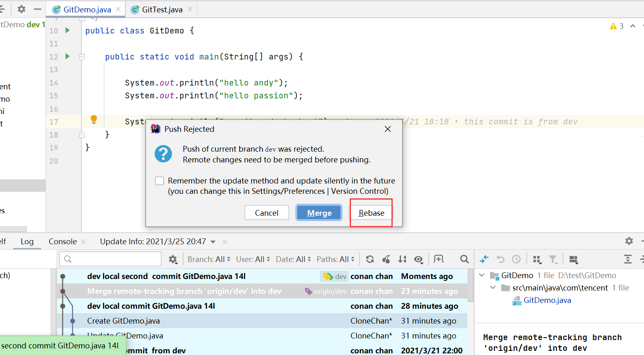Click the commit message text in details pane

click(x=552, y=343)
